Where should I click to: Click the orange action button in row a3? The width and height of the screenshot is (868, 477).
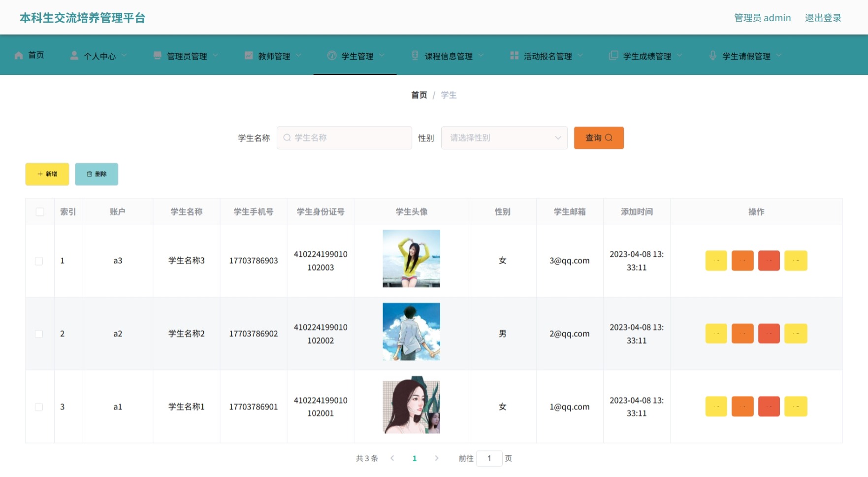point(742,261)
